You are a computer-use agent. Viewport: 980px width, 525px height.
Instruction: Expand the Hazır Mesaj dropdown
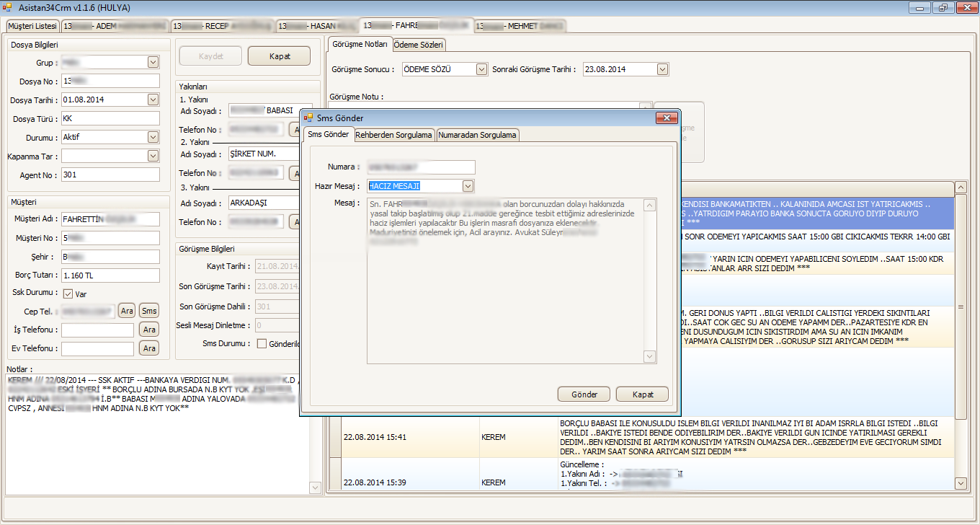tap(468, 186)
